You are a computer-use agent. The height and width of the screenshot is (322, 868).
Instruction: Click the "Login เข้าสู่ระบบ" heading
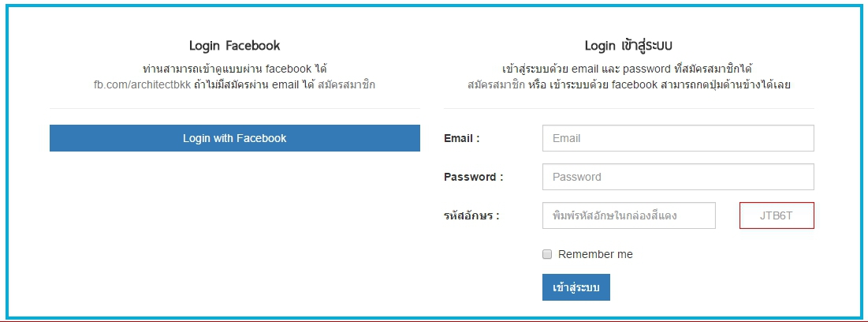[x=628, y=46]
